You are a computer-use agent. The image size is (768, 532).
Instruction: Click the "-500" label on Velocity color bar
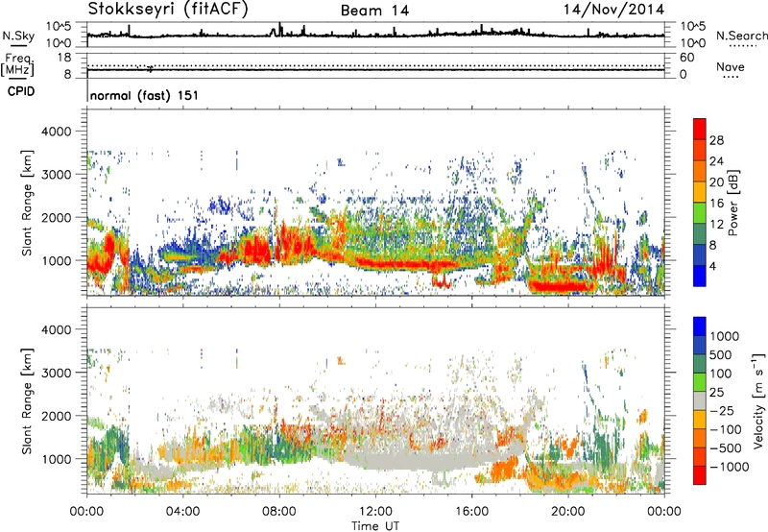tap(726, 447)
